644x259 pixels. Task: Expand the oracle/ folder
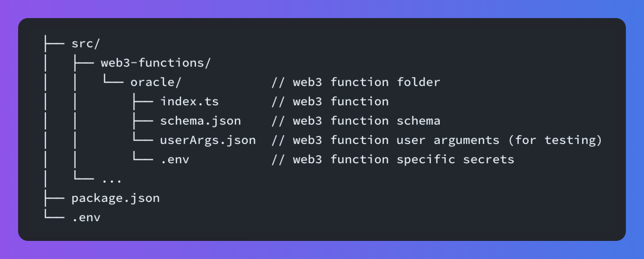tap(156, 82)
